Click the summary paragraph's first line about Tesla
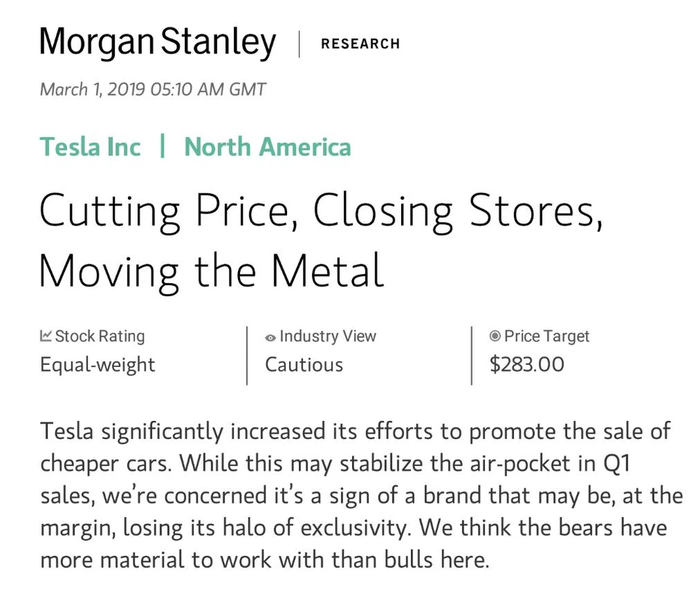 tap(355, 431)
